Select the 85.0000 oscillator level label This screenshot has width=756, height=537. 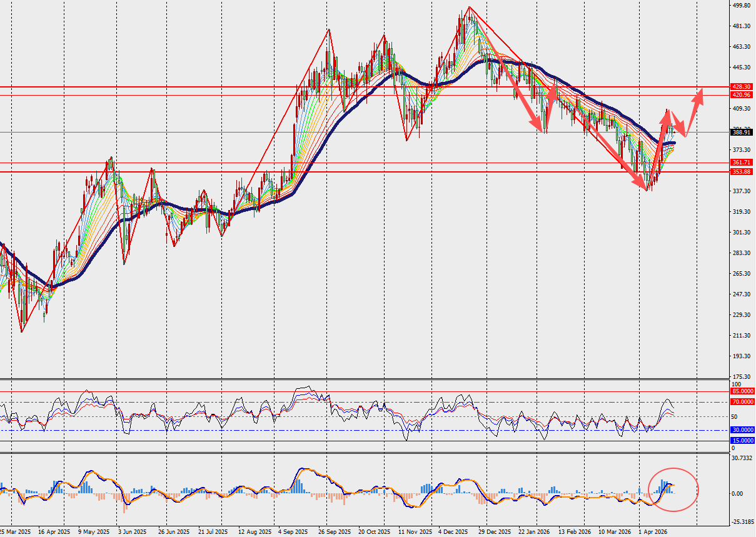point(742,391)
